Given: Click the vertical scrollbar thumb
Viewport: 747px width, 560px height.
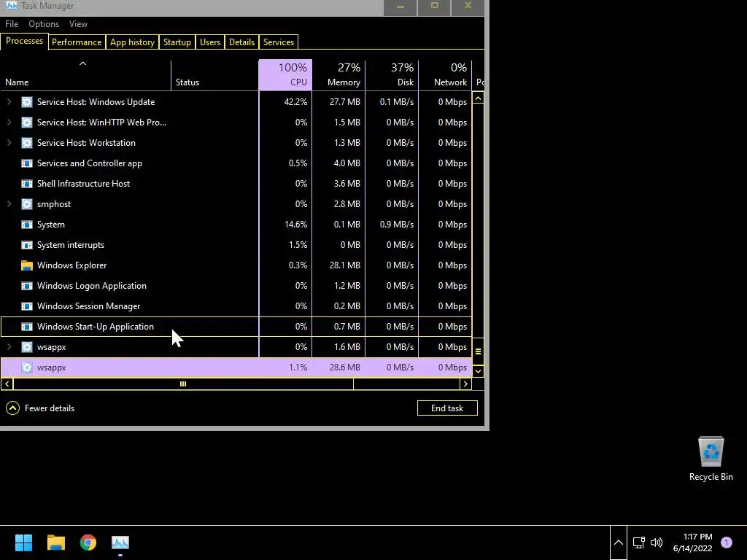Looking at the screenshot, I should (x=478, y=351).
